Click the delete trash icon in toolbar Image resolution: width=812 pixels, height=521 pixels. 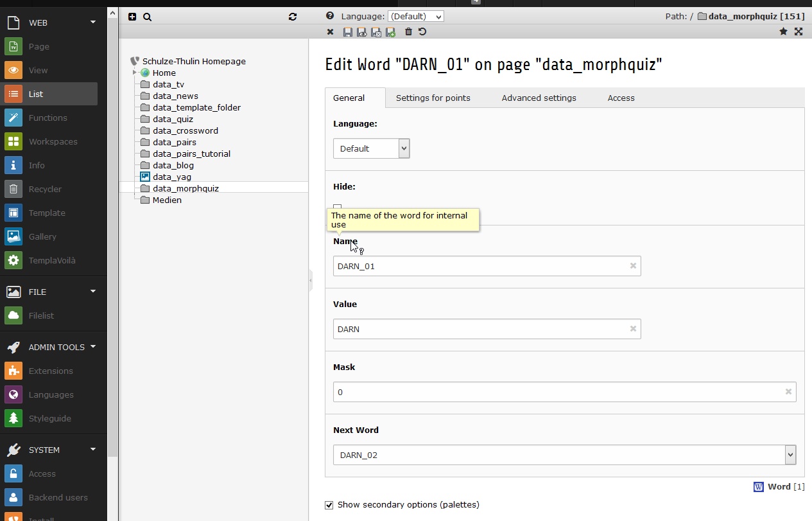click(x=408, y=31)
